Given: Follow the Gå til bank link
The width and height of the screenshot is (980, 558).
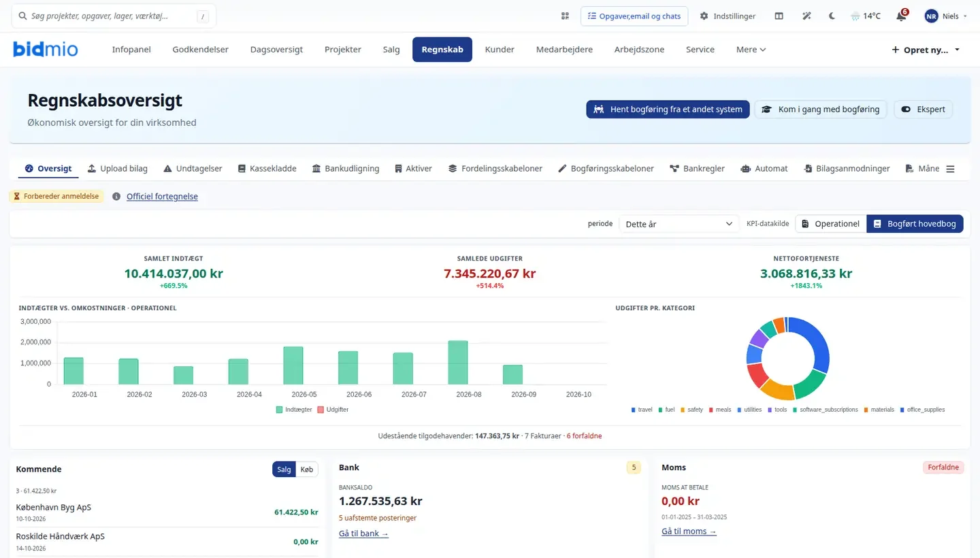Looking at the screenshot, I should coord(363,534).
